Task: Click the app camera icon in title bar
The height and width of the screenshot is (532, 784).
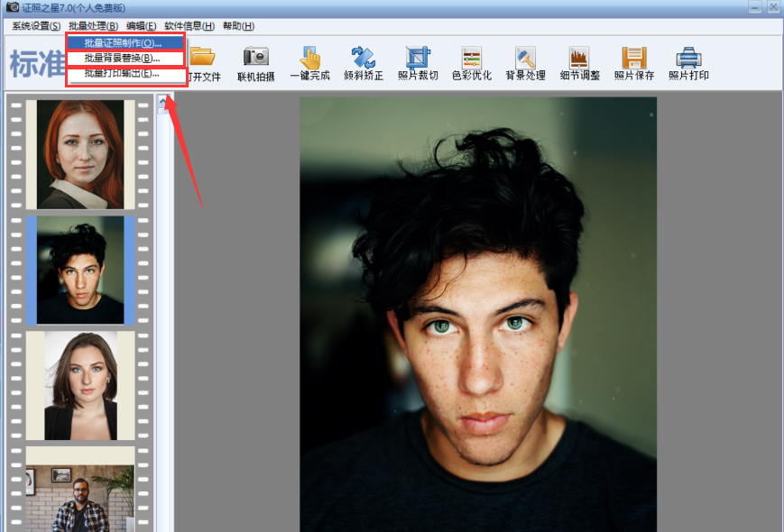Action: pyautogui.click(x=12, y=7)
